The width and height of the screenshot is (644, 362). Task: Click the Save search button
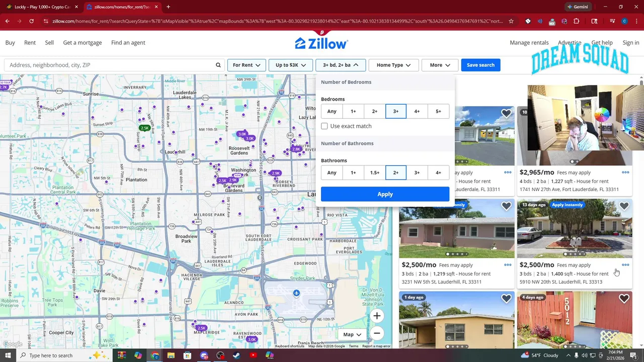pos(480,65)
